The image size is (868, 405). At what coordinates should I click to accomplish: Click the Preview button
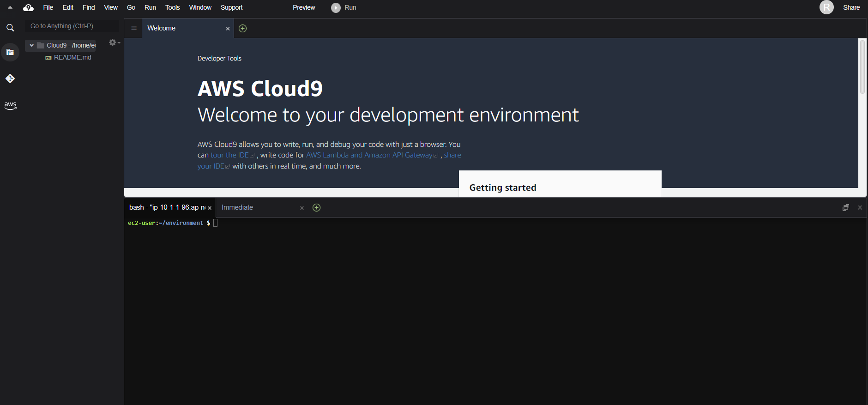304,7
